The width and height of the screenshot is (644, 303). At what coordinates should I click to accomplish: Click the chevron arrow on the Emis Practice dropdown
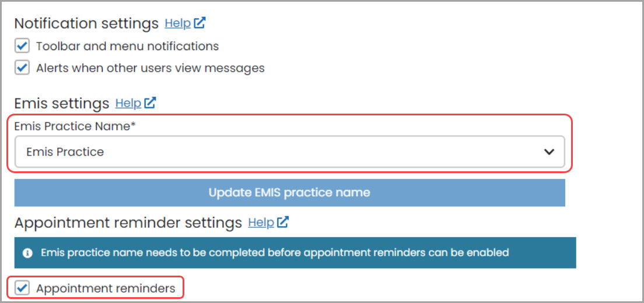[548, 152]
